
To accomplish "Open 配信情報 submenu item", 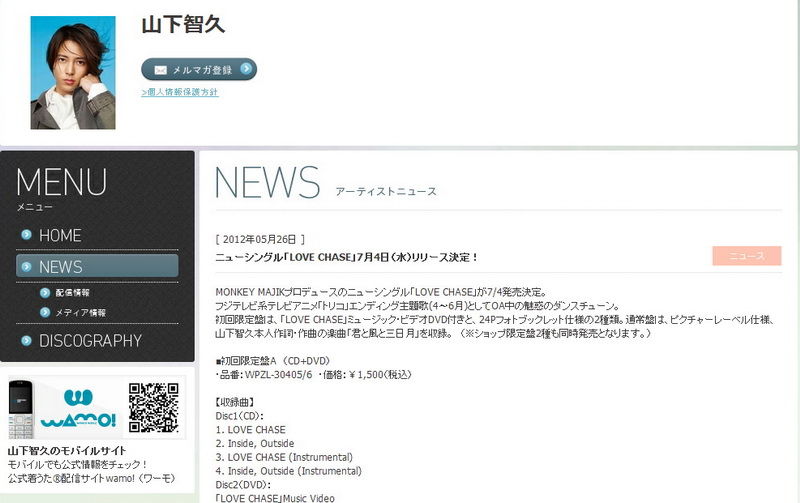I will click(72, 292).
